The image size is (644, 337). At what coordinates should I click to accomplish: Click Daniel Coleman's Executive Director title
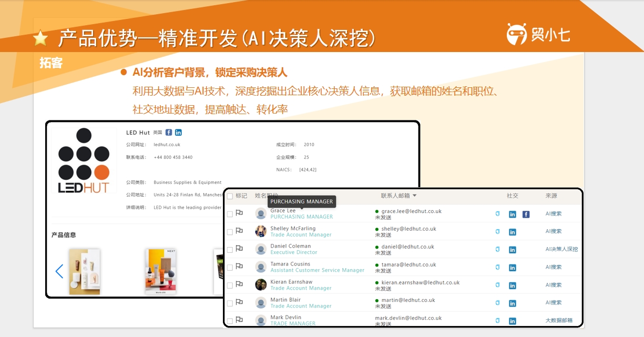(294, 252)
